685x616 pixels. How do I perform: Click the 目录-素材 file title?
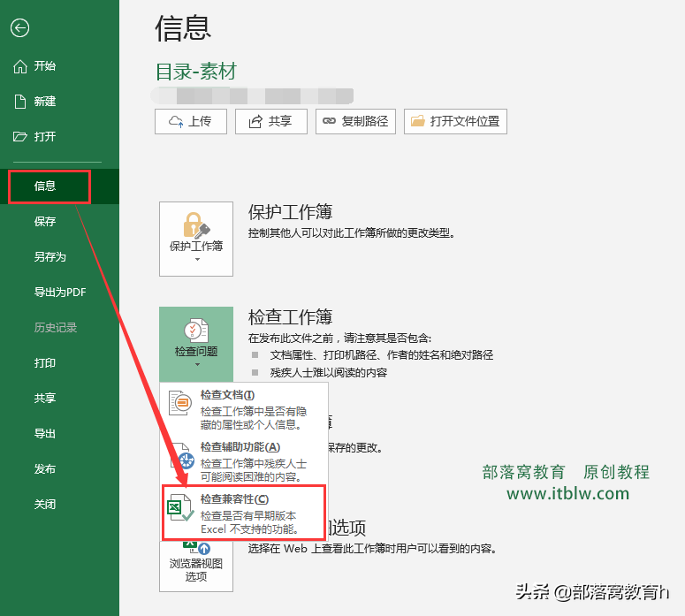196,72
